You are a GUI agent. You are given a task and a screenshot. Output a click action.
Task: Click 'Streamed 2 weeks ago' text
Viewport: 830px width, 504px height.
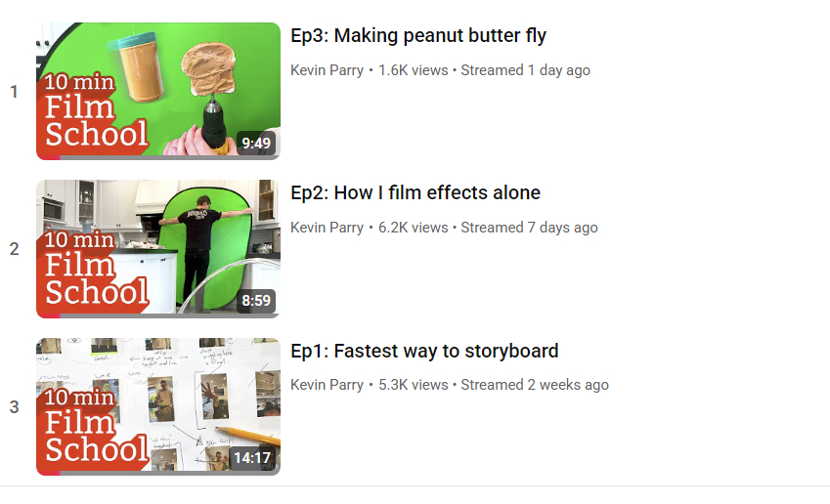pos(535,385)
